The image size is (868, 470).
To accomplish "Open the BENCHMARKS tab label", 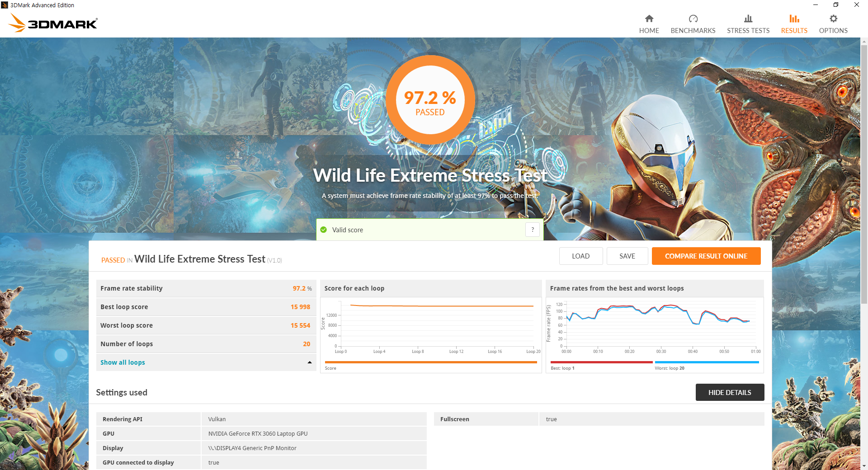I will tap(693, 31).
